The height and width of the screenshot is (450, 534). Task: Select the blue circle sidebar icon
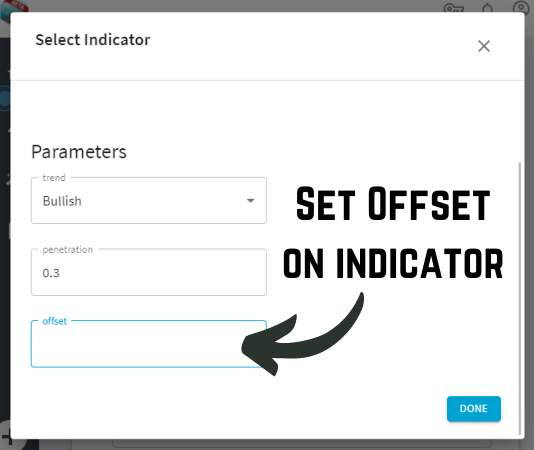[x=5, y=99]
